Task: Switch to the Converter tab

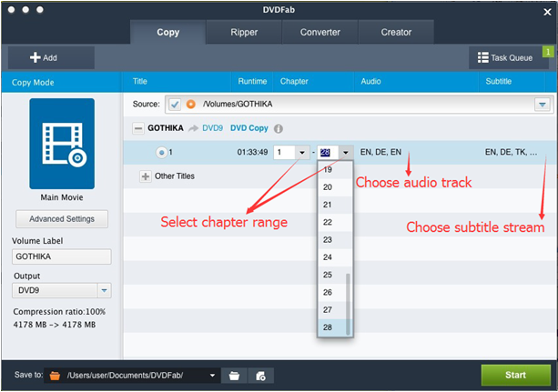Action: pos(320,33)
